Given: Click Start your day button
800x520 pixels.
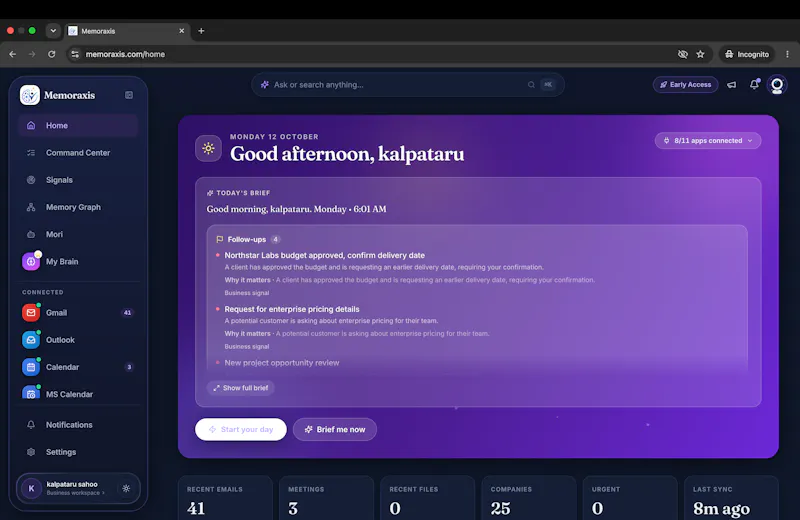Looking at the screenshot, I should pos(241,429).
